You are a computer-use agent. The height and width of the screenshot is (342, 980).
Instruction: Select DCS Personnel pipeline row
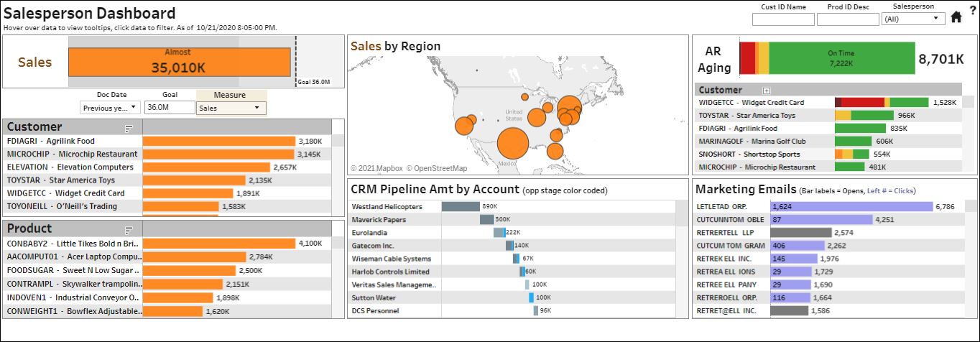[513, 310]
